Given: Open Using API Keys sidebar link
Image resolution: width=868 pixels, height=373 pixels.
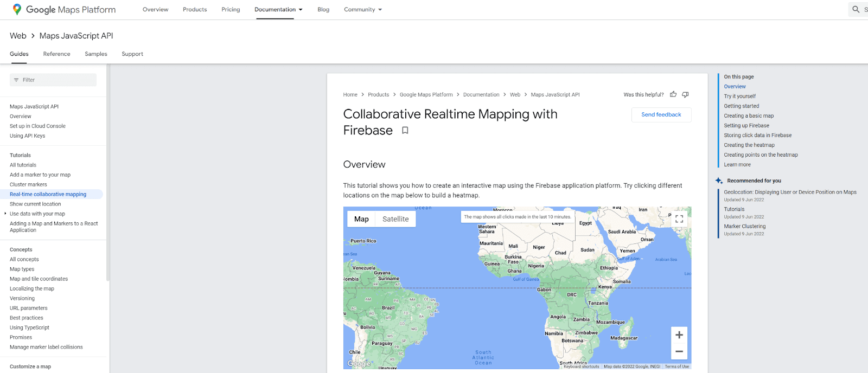Looking at the screenshot, I should 27,136.
